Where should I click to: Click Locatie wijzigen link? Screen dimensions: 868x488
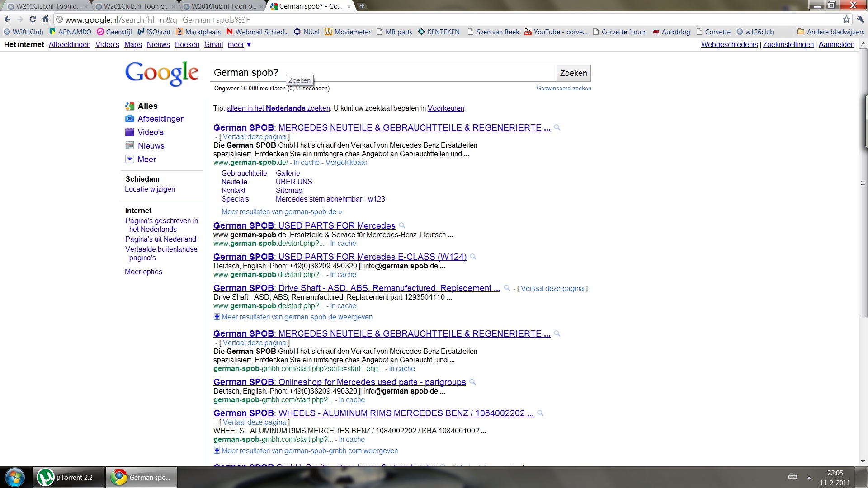point(150,189)
